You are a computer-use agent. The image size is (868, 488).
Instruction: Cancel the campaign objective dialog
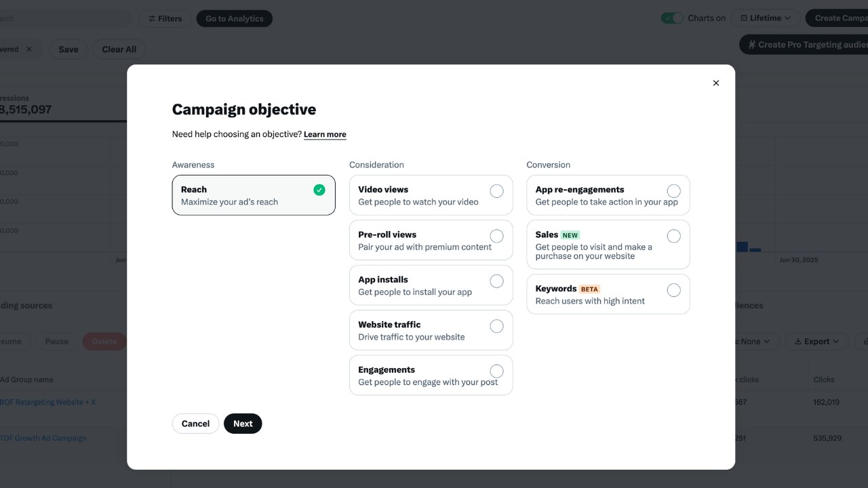click(x=195, y=423)
